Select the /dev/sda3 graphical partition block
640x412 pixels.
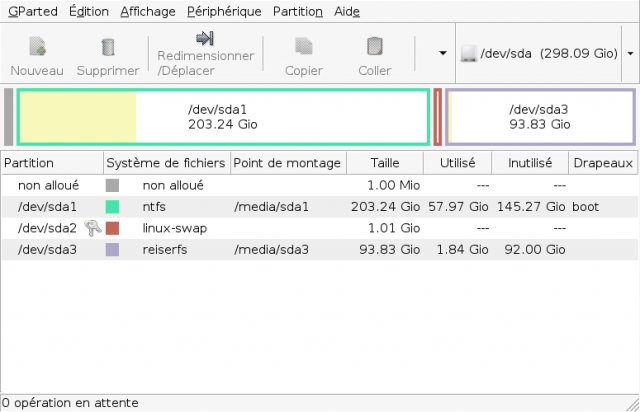[x=540, y=117]
